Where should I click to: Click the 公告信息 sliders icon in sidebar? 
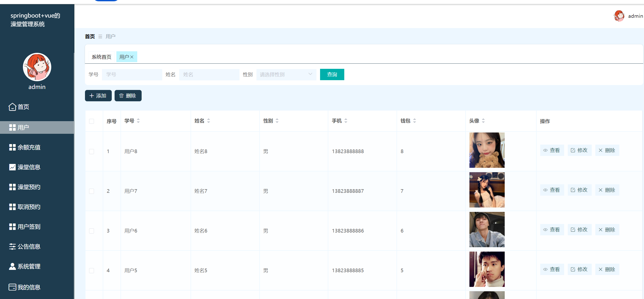[12, 246]
